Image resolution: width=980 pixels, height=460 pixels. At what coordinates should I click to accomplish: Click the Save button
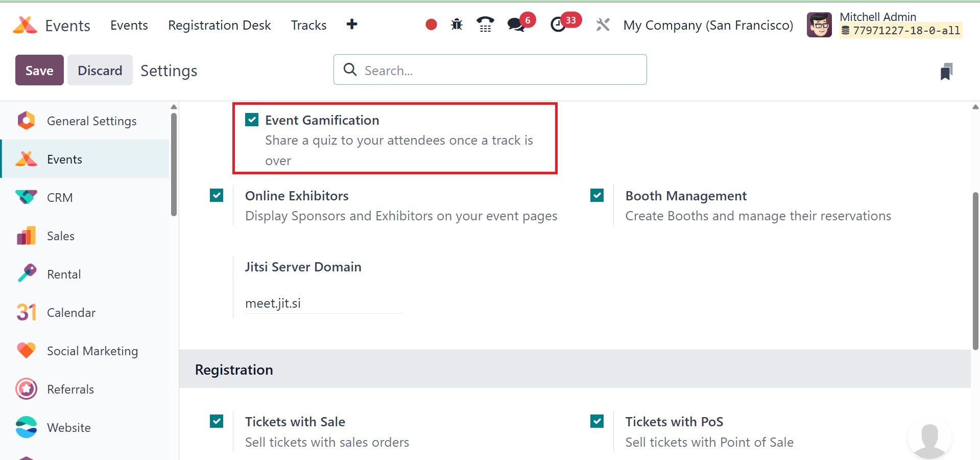tap(39, 70)
